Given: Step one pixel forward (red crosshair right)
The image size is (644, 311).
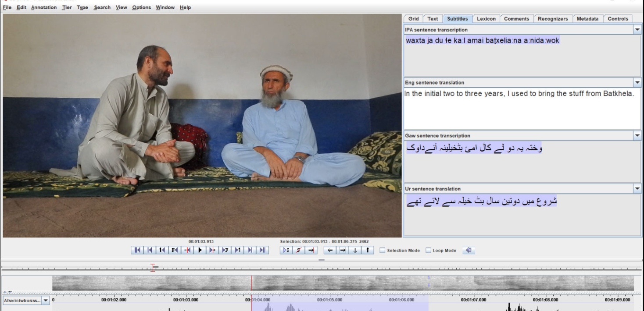Looking at the screenshot, I should coord(213,250).
